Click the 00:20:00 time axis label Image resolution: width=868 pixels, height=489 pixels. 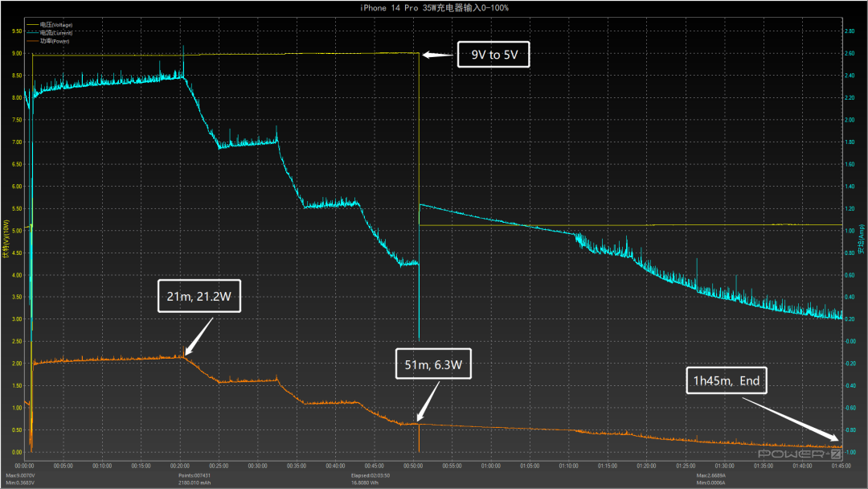[x=180, y=466]
